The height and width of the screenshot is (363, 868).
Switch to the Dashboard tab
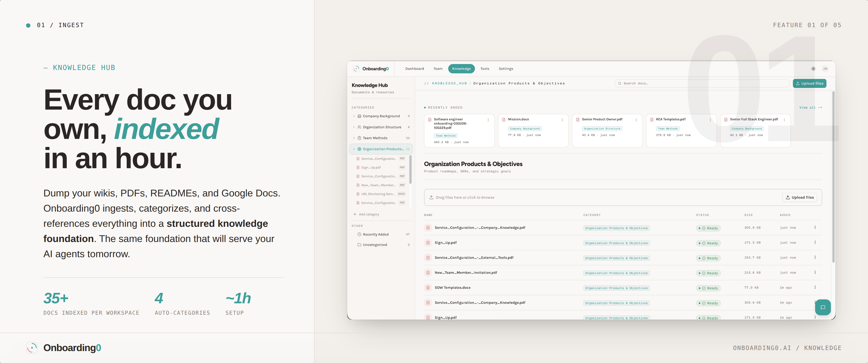point(414,68)
